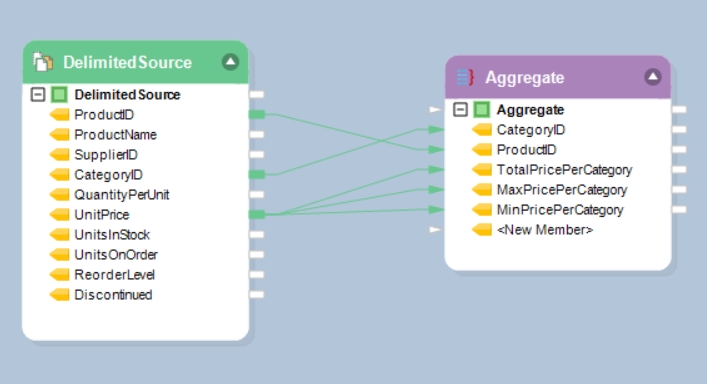This screenshot has width=707, height=384.
Task: Collapse the DelimitedSource tree with minus box
Action: [38, 95]
